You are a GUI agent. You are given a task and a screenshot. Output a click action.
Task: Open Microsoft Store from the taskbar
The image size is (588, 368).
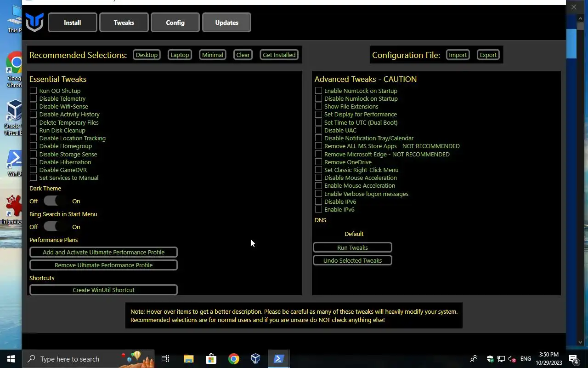[x=211, y=359]
